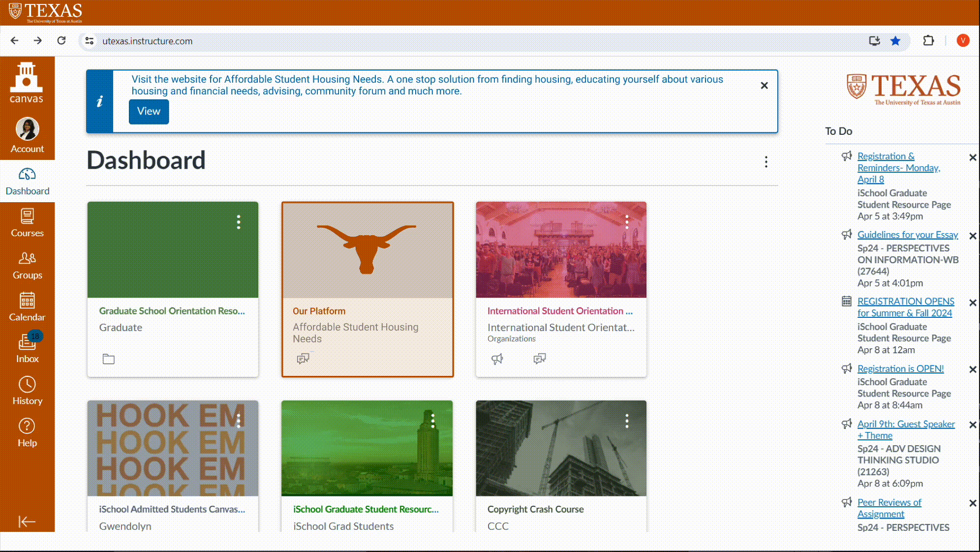The image size is (980, 552).
Task: Click calendar icon beside REGISTRATION OPENS item
Action: click(x=846, y=301)
